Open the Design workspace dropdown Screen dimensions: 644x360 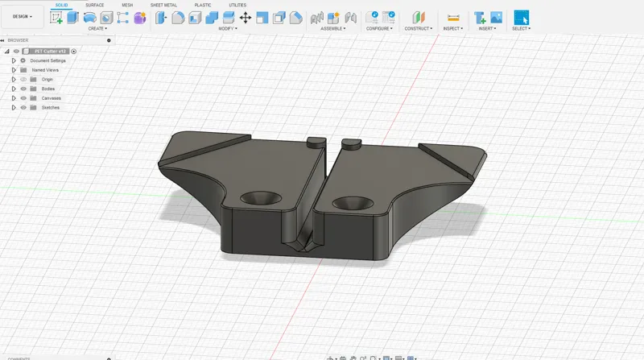coord(23,16)
